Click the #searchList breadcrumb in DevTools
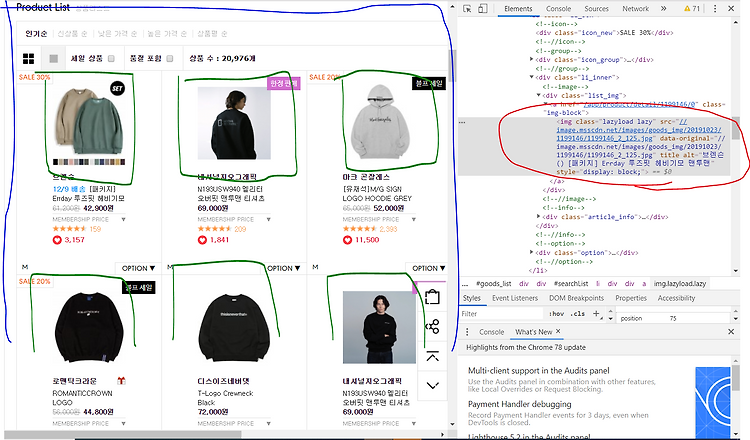The height and width of the screenshot is (440, 750). [x=571, y=284]
